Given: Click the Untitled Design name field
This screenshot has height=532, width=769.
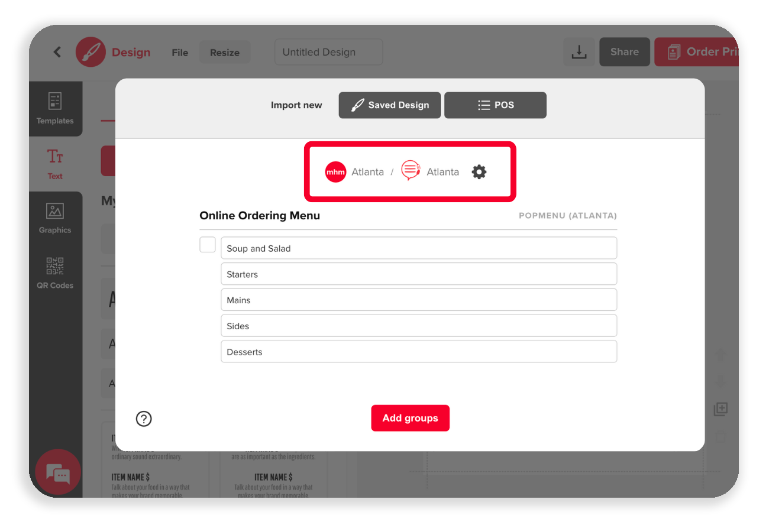Looking at the screenshot, I should [329, 52].
